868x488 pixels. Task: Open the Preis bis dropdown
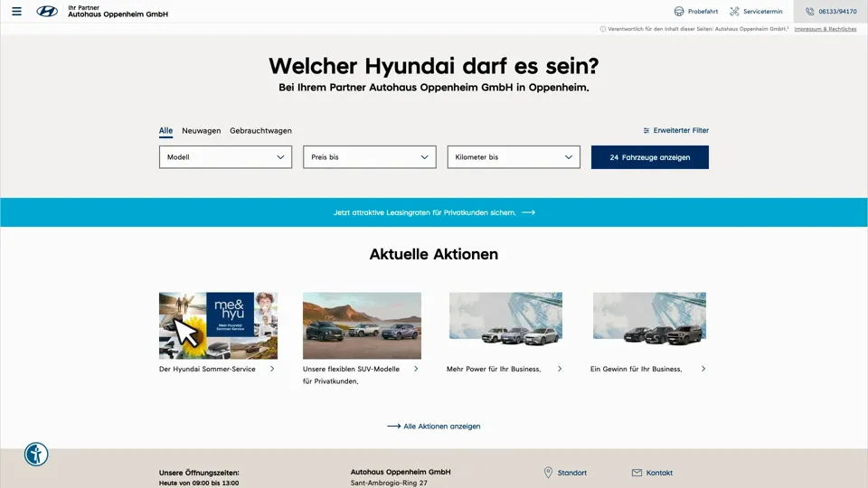pyautogui.click(x=369, y=157)
